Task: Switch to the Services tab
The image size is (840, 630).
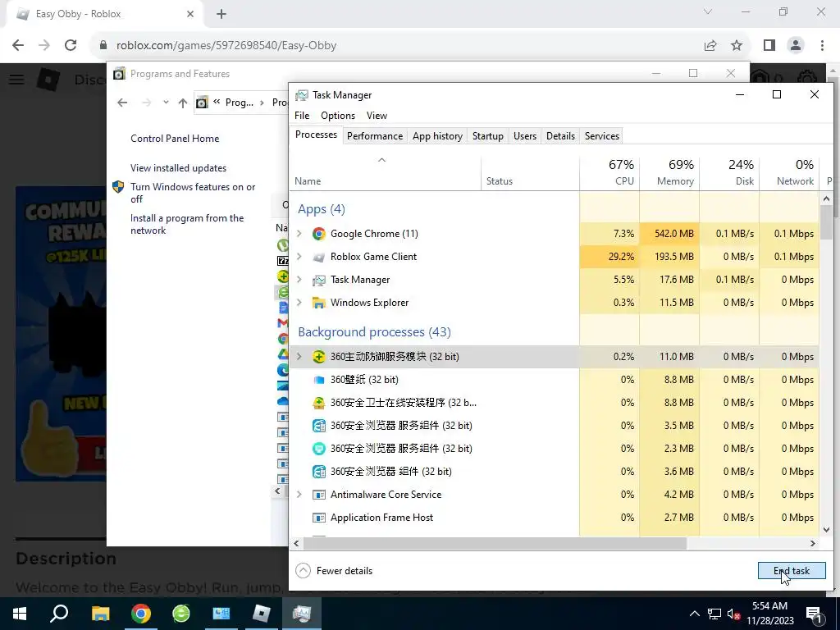Action: tap(601, 136)
